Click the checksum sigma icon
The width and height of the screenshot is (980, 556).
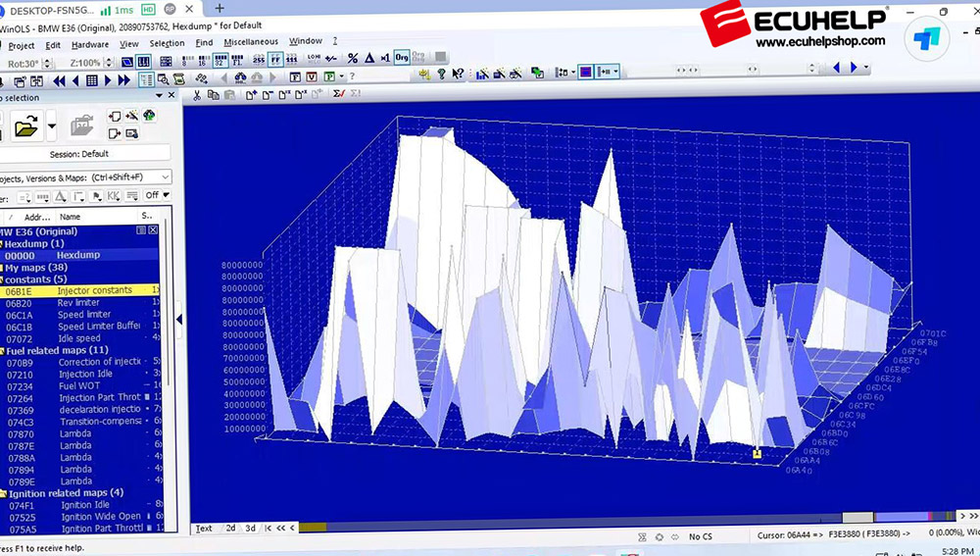[339, 93]
